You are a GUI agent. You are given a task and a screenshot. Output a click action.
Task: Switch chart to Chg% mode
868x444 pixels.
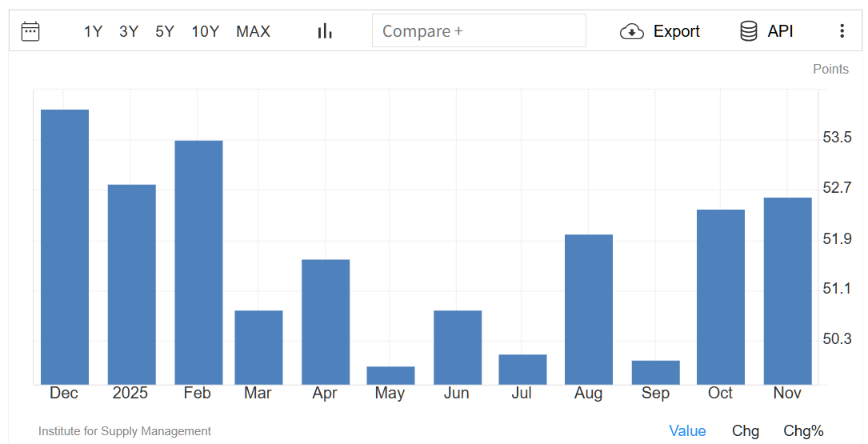click(x=803, y=431)
